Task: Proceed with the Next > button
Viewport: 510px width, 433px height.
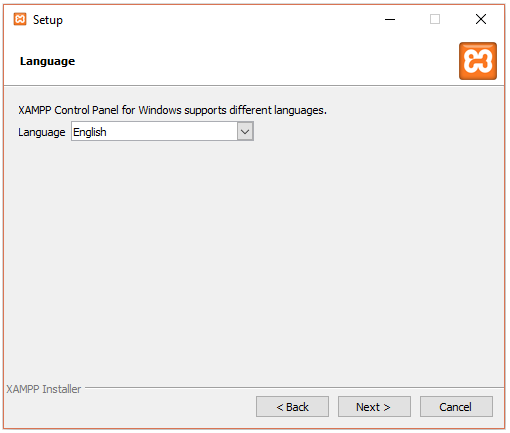Action: coord(374,407)
